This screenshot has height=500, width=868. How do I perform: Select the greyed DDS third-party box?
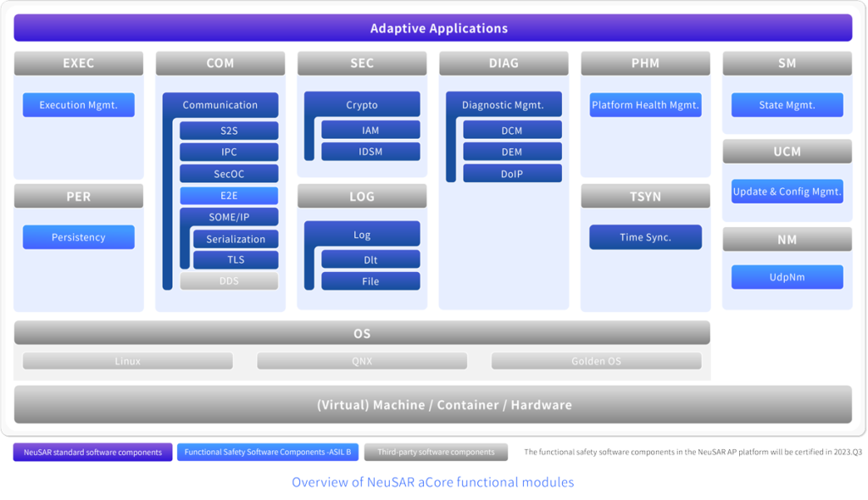229,281
